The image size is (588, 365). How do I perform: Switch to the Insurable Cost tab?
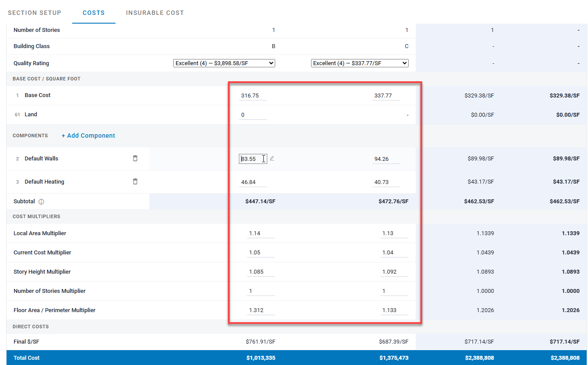[x=155, y=13]
